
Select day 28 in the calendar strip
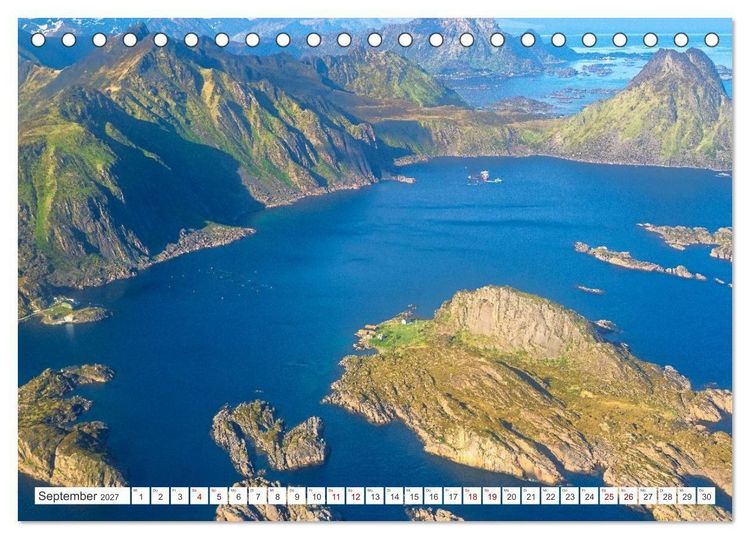click(668, 496)
